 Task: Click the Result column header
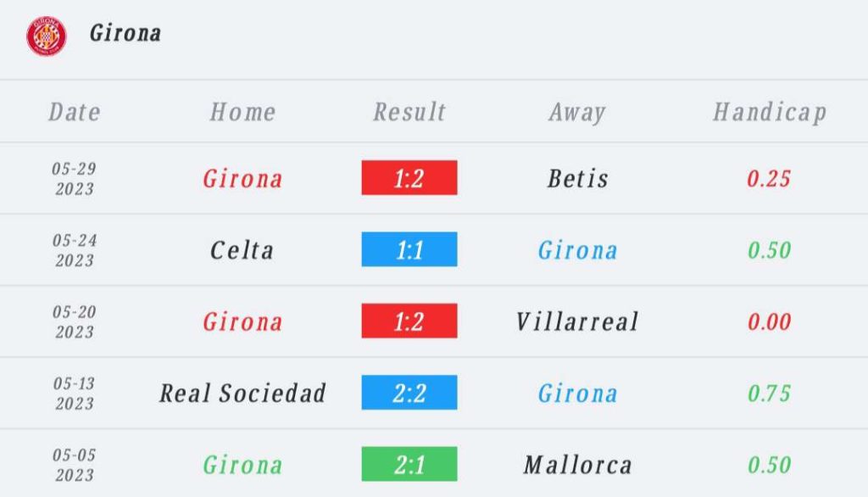tap(409, 112)
